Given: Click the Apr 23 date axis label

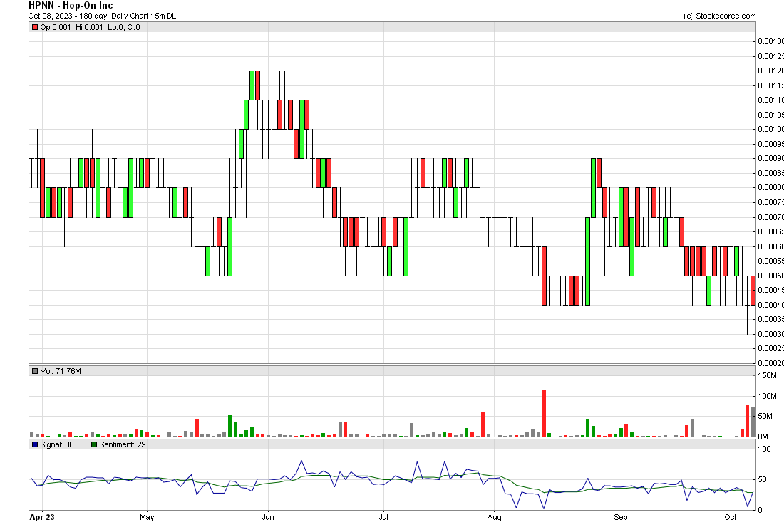Looking at the screenshot, I should pyautogui.click(x=42, y=517).
